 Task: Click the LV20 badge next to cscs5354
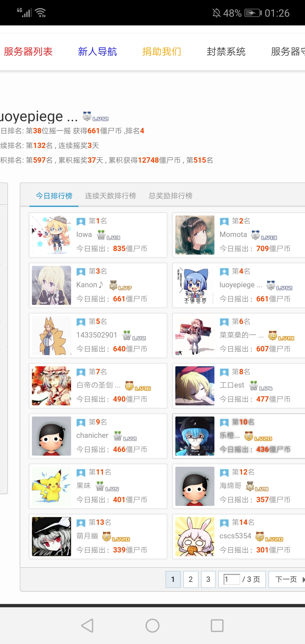pyautogui.click(x=269, y=536)
